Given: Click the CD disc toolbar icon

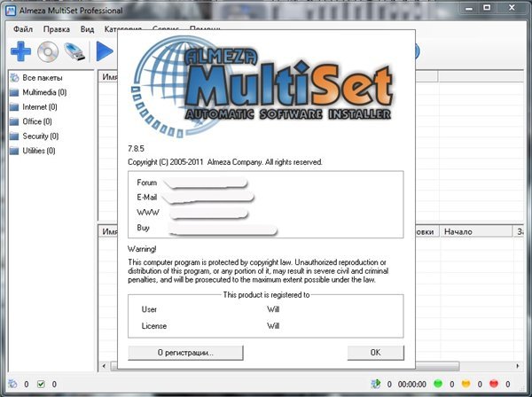Looking at the screenshot, I should point(48,51).
